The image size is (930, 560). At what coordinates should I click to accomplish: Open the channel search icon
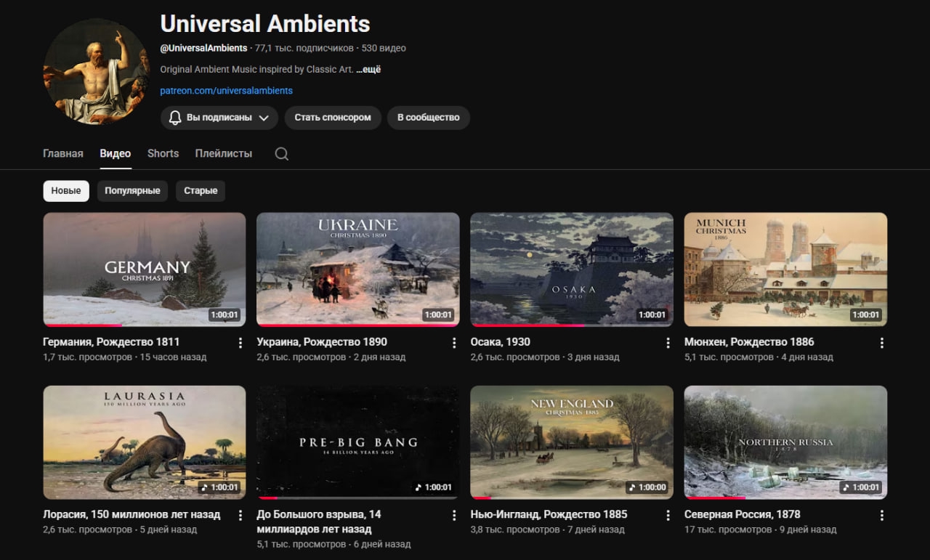pos(282,154)
